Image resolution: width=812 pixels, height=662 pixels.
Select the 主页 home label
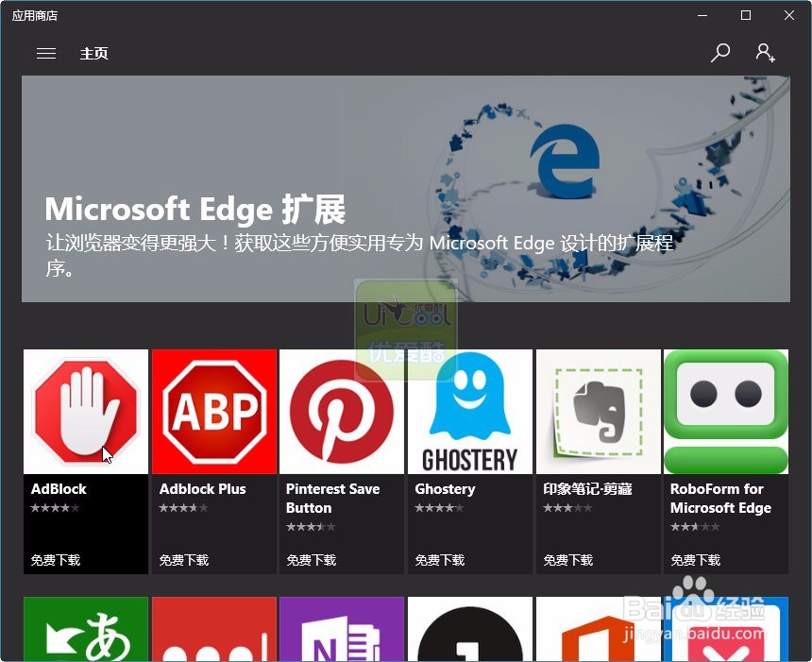point(93,53)
